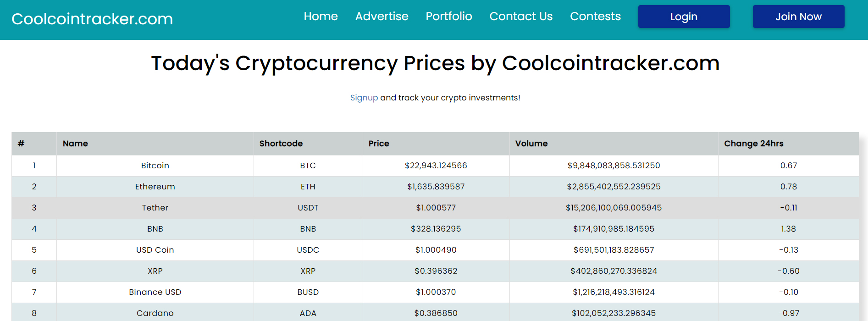Select the Cardano row name
The width and height of the screenshot is (868, 321).
click(155, 313)
